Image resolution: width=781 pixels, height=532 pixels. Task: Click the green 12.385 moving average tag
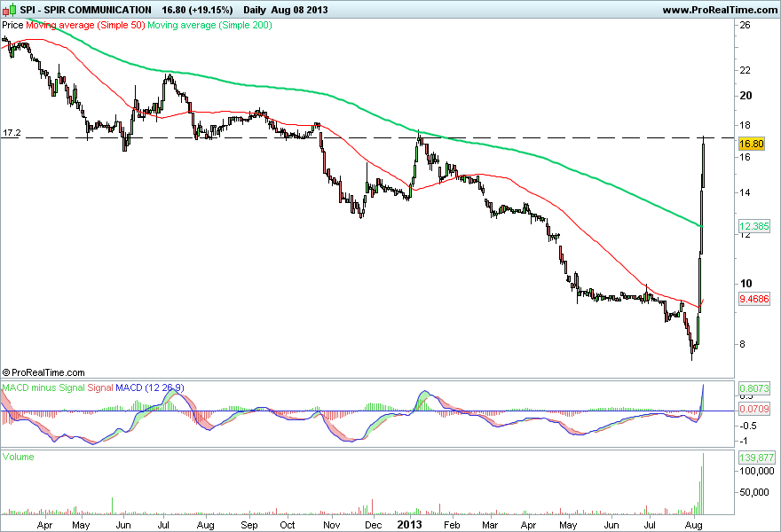753,226
